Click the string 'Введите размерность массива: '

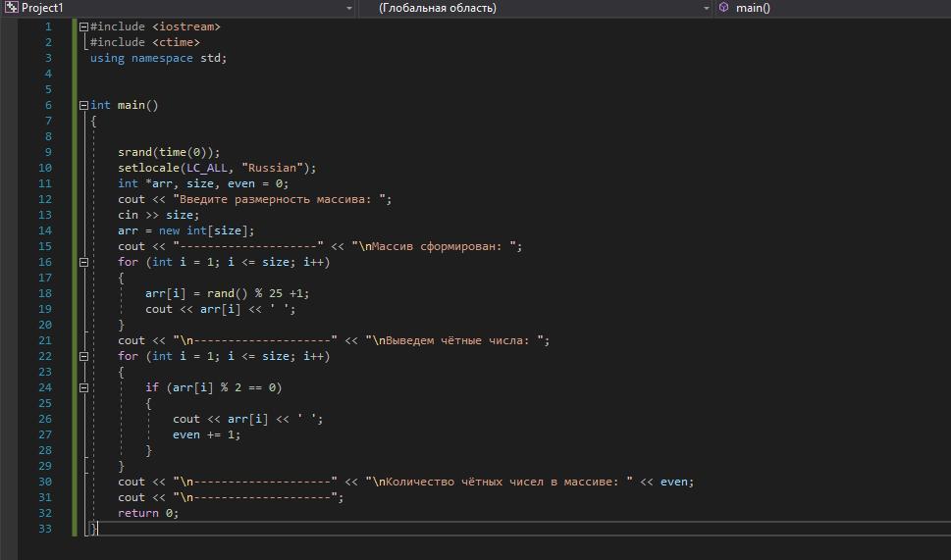pyautogui.click(x=282, y=199)
